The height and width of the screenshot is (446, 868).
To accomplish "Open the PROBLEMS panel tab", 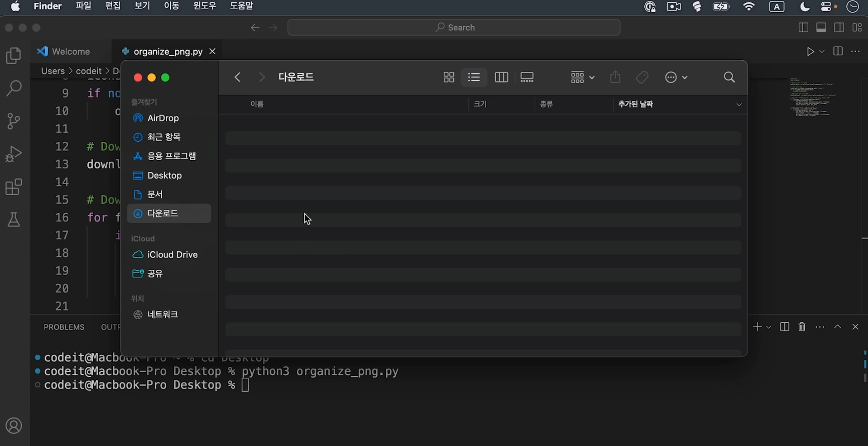I will click(x=64, y=327).
